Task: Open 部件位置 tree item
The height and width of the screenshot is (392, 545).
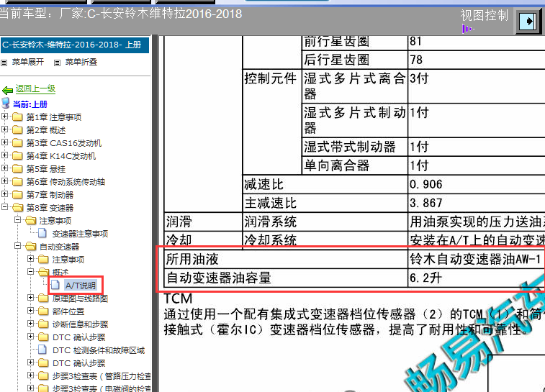Action: coord(68,311)
